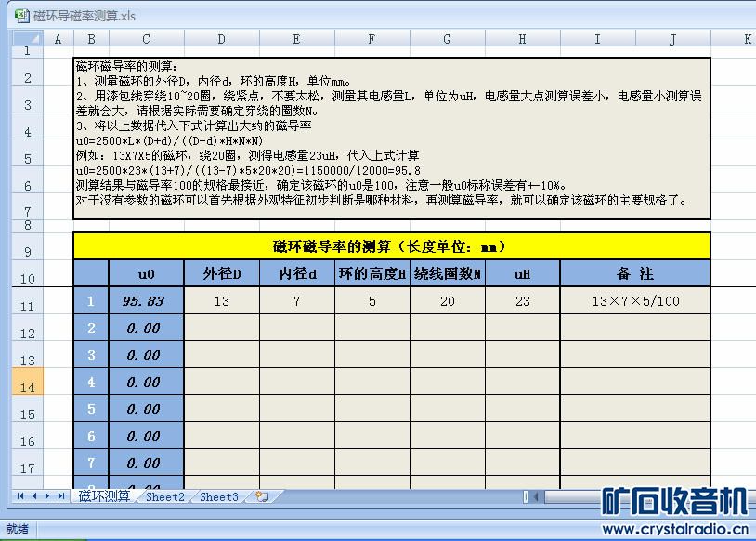Click the u0 cell in table row 5
The width and height of the screenshot is (756, 541).
tap(147, 409)
